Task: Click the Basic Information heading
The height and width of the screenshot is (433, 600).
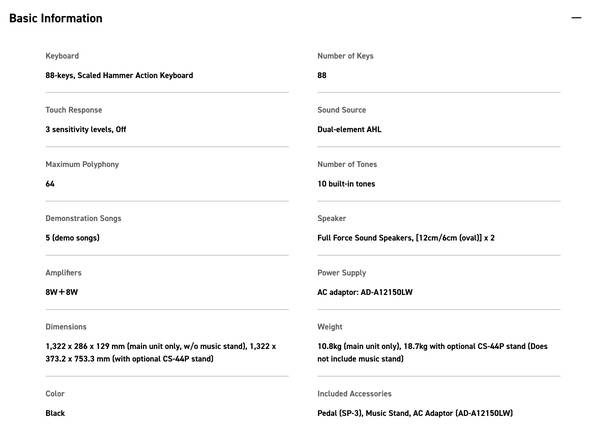Action: (56, 18)
